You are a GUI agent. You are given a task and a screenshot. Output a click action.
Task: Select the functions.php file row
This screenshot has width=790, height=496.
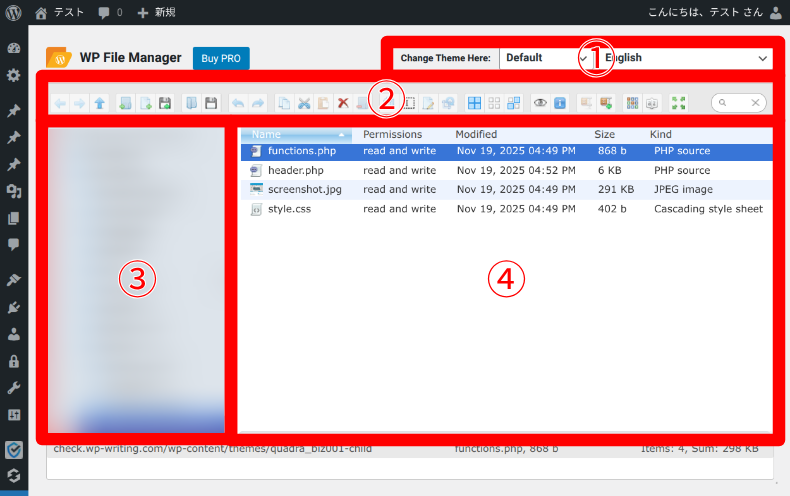(506, 151)
